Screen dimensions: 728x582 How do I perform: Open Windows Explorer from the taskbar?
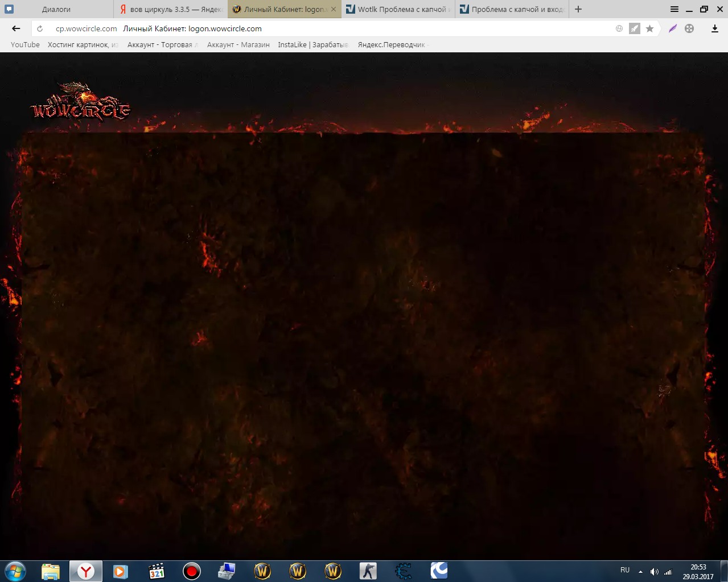click(x=51, y=571)
